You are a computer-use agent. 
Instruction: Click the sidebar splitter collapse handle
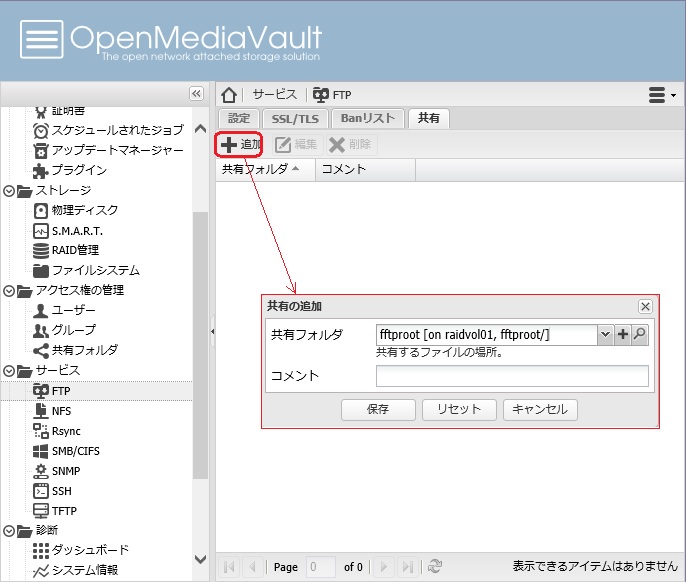coord(213,331)
